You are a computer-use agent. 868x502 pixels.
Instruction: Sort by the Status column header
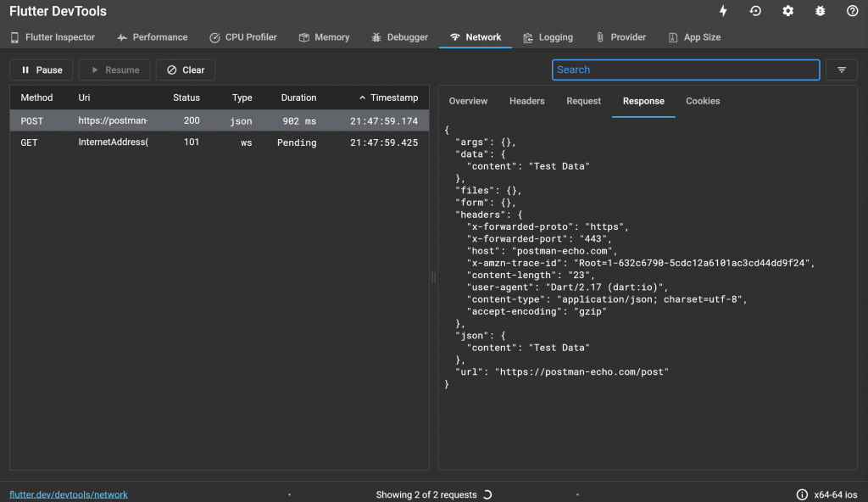(186, 98)
